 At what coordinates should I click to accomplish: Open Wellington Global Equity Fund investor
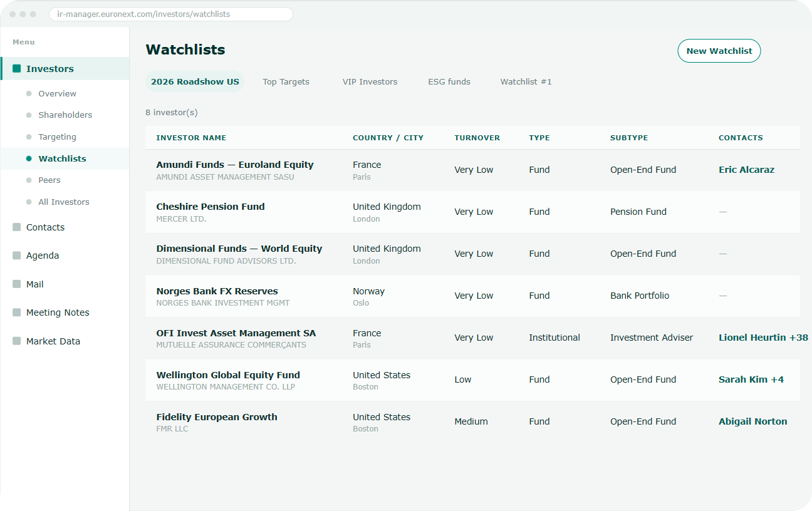[228, 375]
